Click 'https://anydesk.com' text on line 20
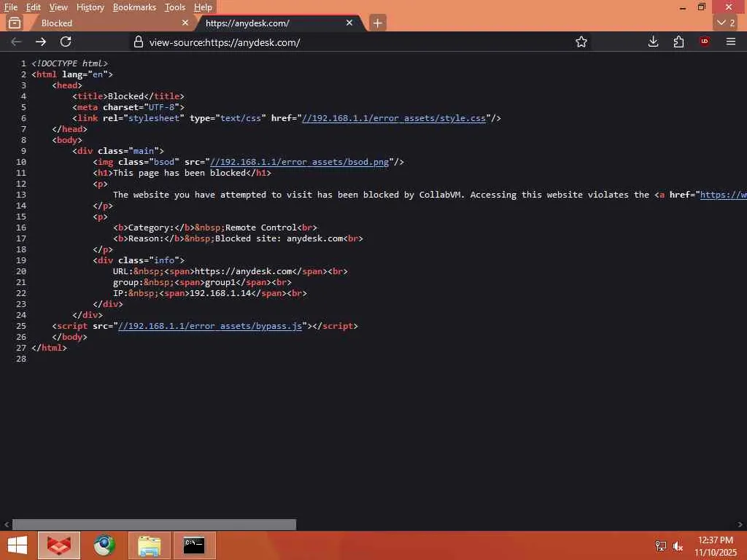Screen dimensions: 747x560 (x=243, y=271)
